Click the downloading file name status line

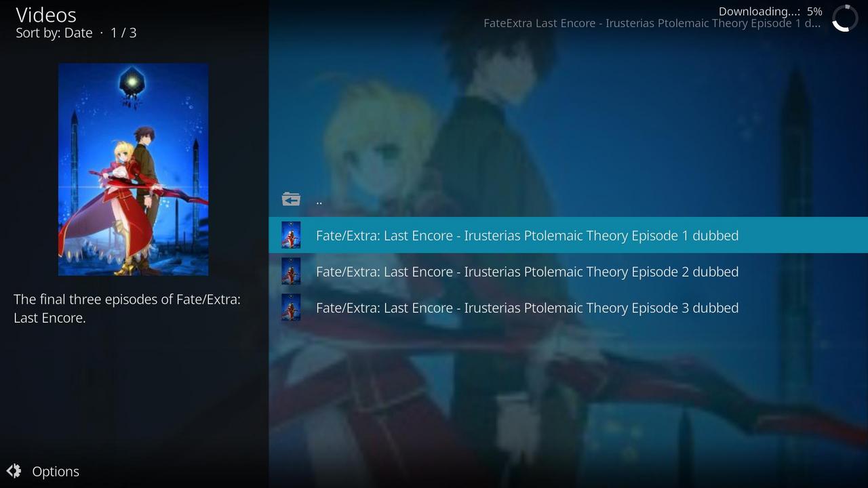(652, 23)
